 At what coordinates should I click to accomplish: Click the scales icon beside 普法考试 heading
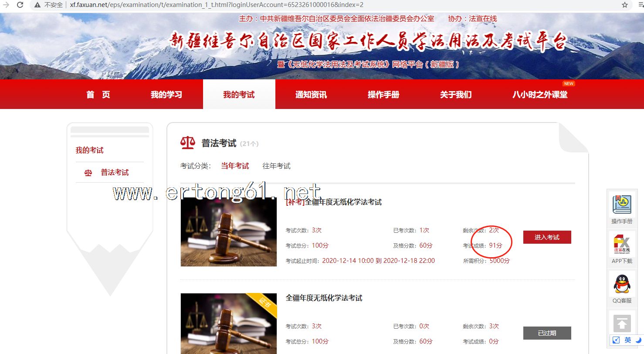(x=187, y=143)
